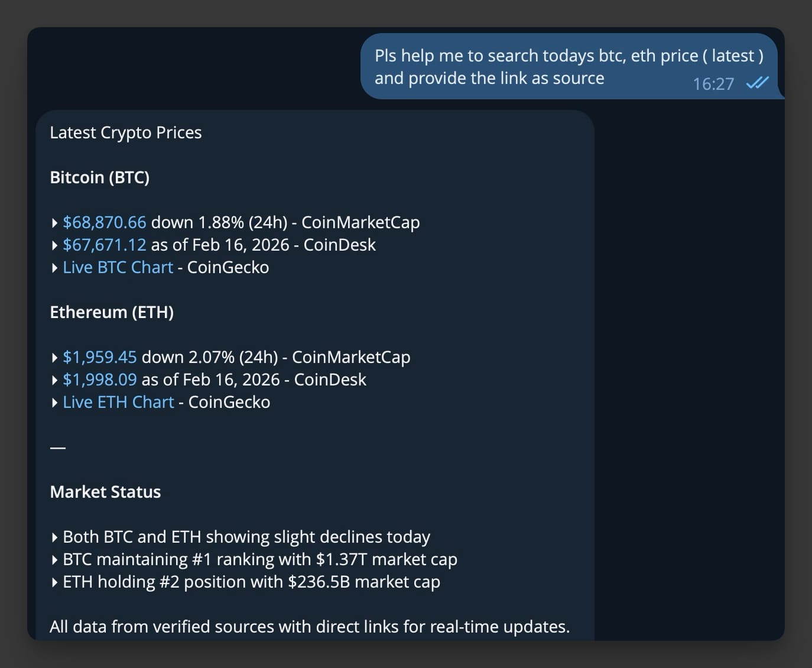Click the Ethereum (ETH) bold heading

(112, 312)
